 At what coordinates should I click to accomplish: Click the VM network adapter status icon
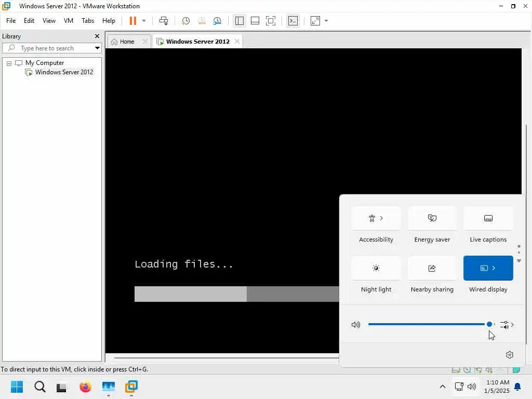pyautogui.click(x=478, y=370)
